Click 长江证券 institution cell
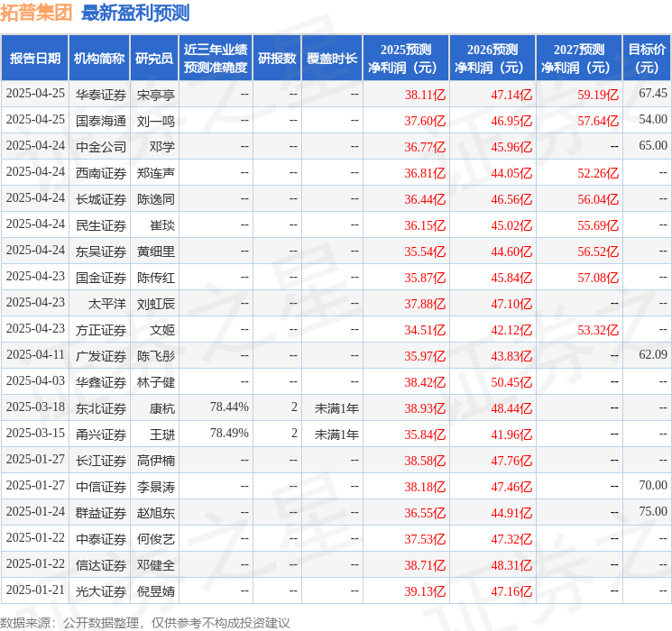The height and width of the screenshot is (631, 672). pos(101,461)
